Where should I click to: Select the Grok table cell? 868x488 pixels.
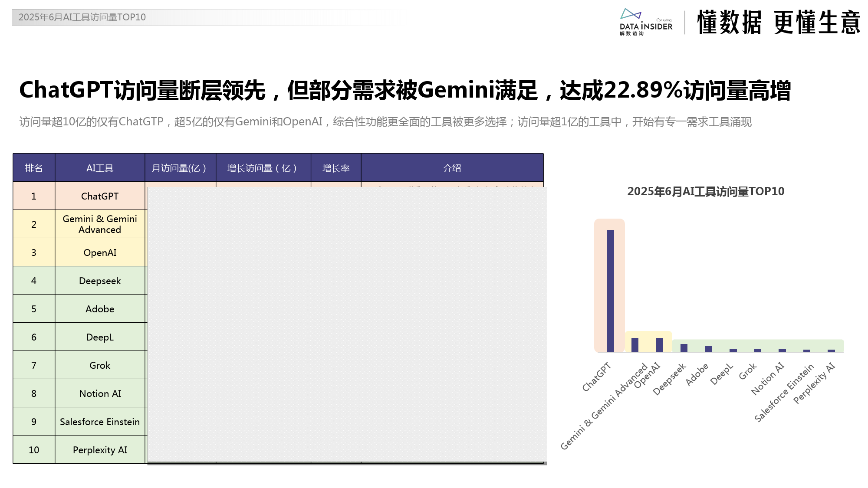pyautogui.click(x=101, y=365)
